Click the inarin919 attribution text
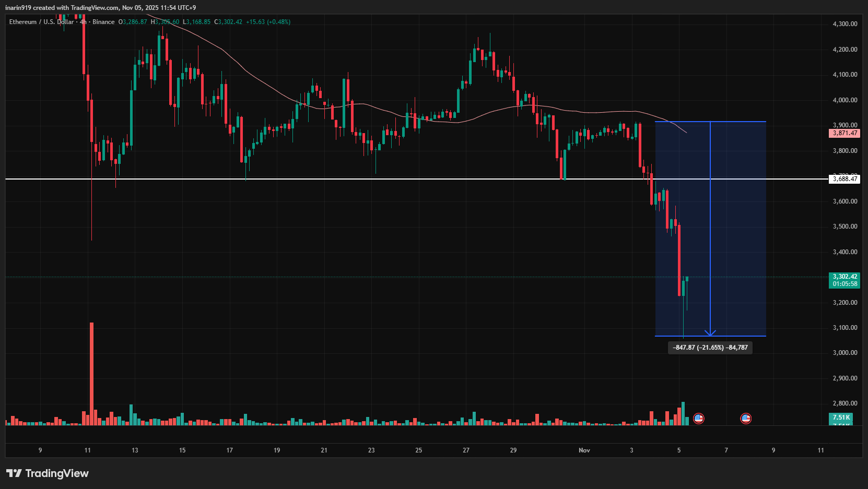The width and height of the screenshot is (868, 489). 18,7
